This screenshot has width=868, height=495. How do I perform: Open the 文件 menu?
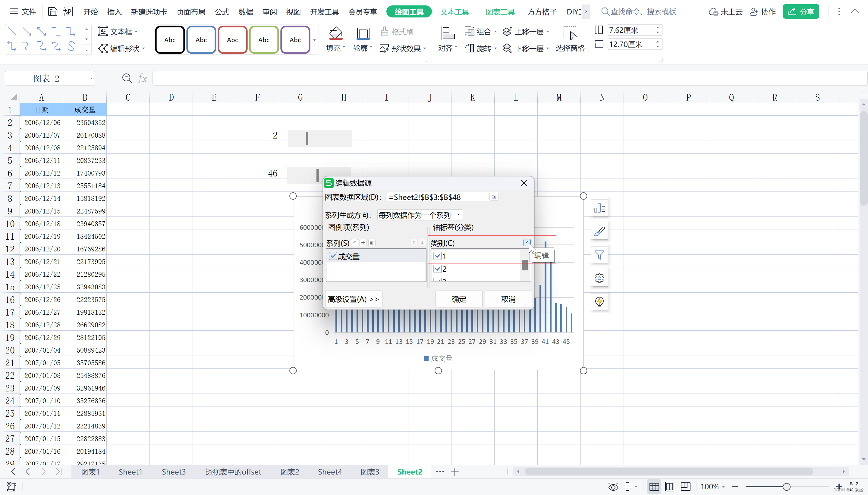[x=23, y=12]
